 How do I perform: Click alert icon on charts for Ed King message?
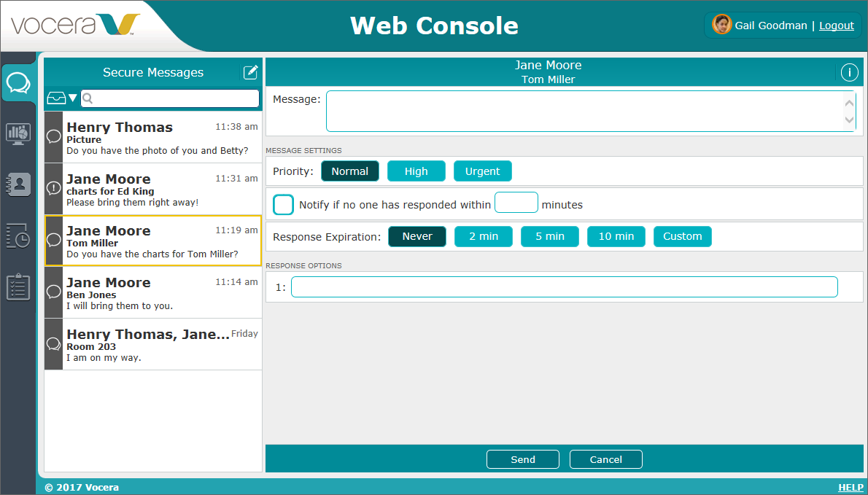(x=54, y=189)
